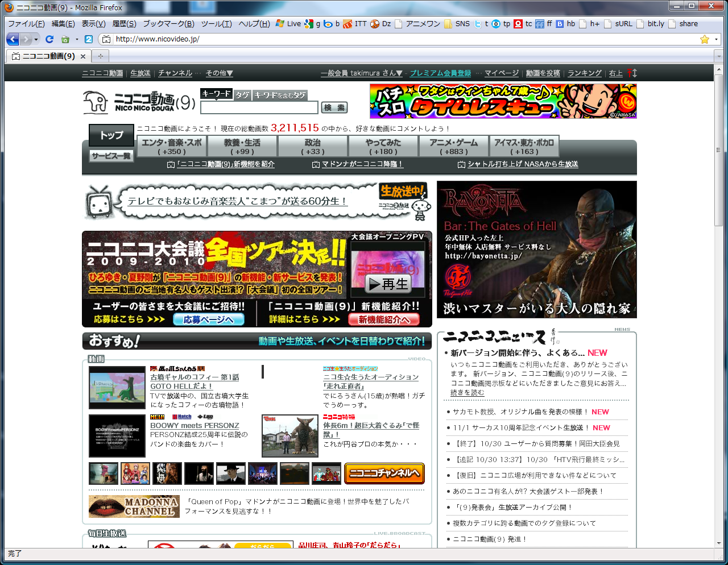Select the エンタ・音楽・スポ category tab
The height and width of the screenshot is (565, 728).
pos(172,147)
